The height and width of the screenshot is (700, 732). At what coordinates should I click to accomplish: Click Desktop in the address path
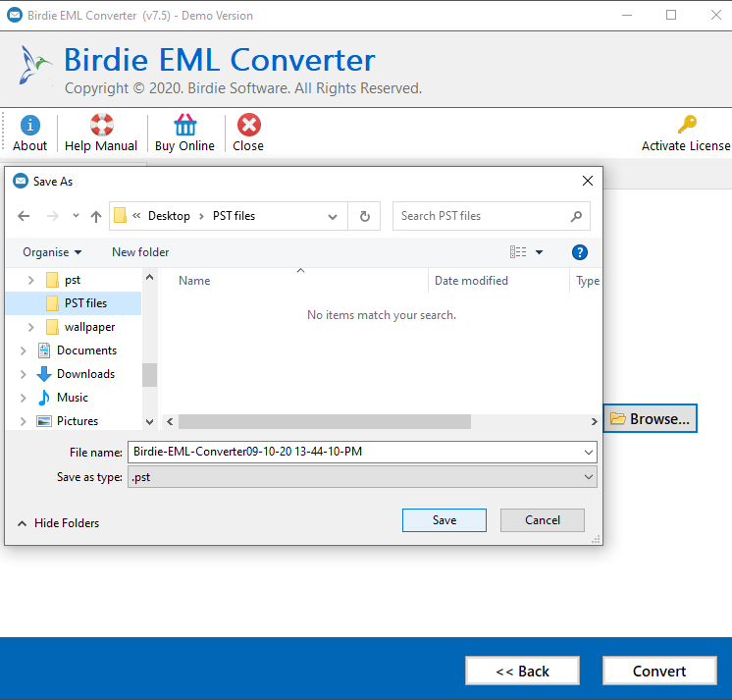[169, 216]
